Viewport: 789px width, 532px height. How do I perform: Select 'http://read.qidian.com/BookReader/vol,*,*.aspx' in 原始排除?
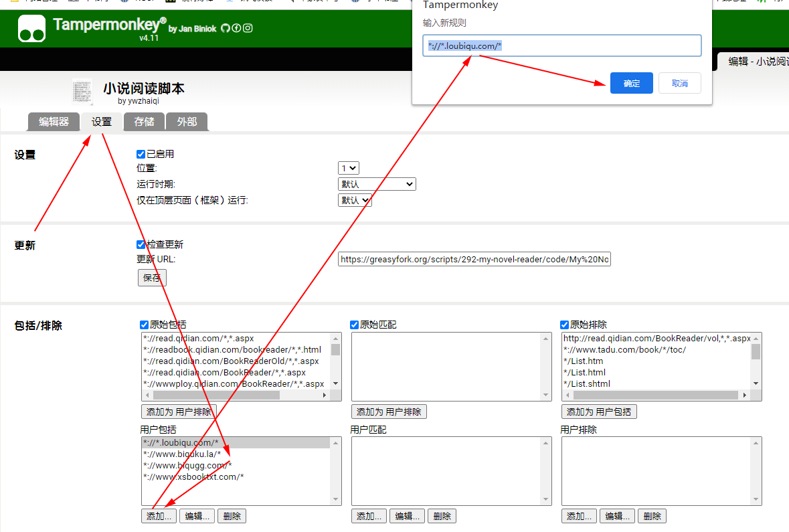(656, 338)
